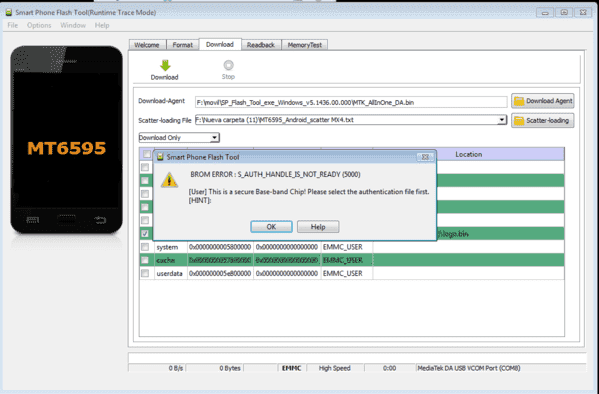The height and width of the screenshot is (394, 599).
Task: Click the 'cache' partition name cell
Action: tap(171, 260)
